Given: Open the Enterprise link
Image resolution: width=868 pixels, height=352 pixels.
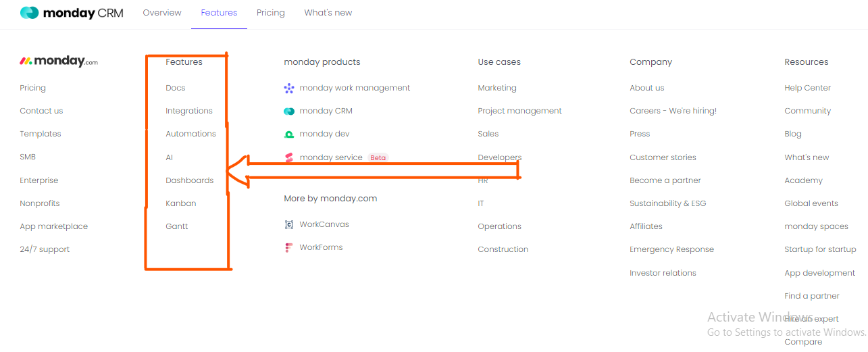Looking at the screenshot, I should coord(39,180).
